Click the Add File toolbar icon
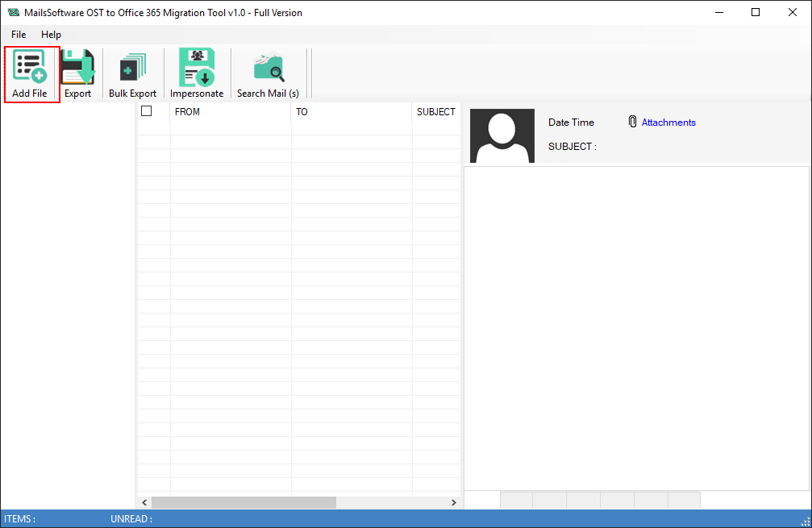The width and height of the screenshot is (812, 528). (30, 68)
